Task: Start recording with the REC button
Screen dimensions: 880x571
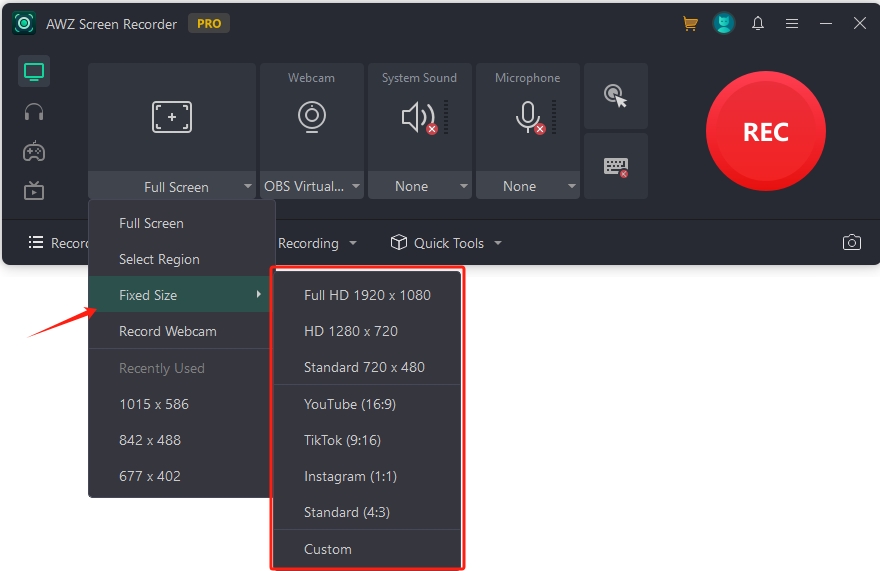Action: click(766, 131)
